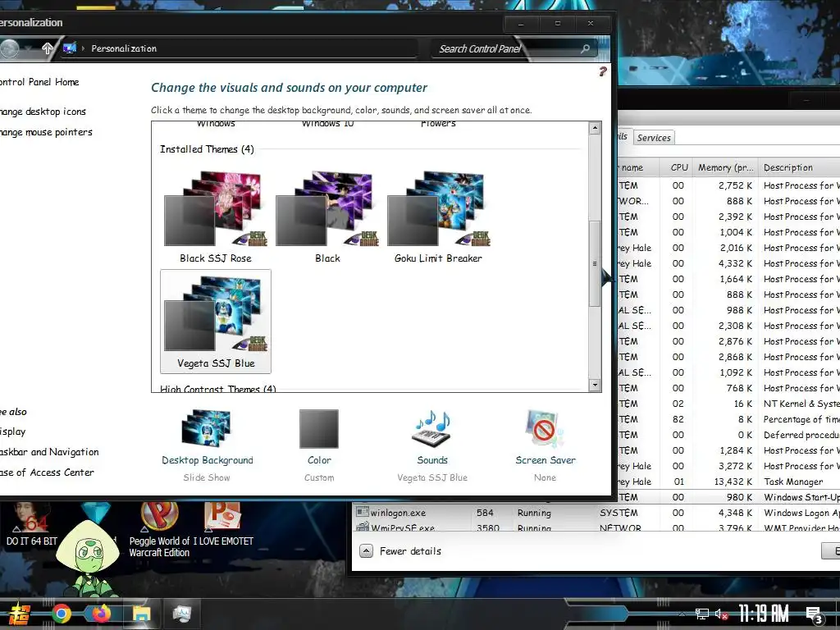Open Change desktop icons link
This screenshot has width=840, height=630.
click(x=43, y=112)
